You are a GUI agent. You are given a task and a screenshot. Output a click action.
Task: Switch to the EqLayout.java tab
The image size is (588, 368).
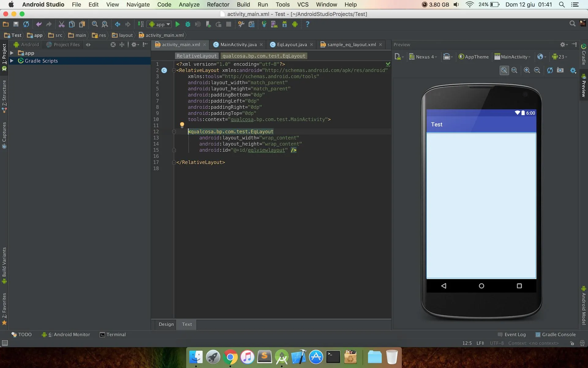pyautogui.click(x=292, y=44)
